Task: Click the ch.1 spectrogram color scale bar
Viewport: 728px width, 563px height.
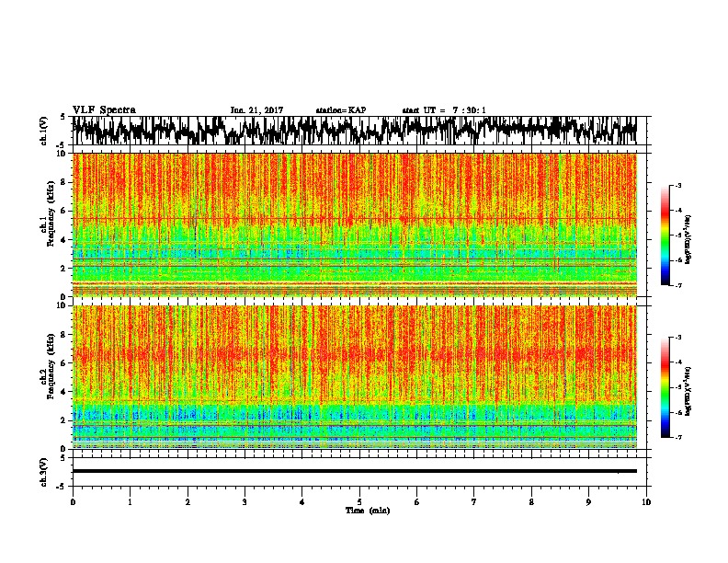Action: [665, 236]
